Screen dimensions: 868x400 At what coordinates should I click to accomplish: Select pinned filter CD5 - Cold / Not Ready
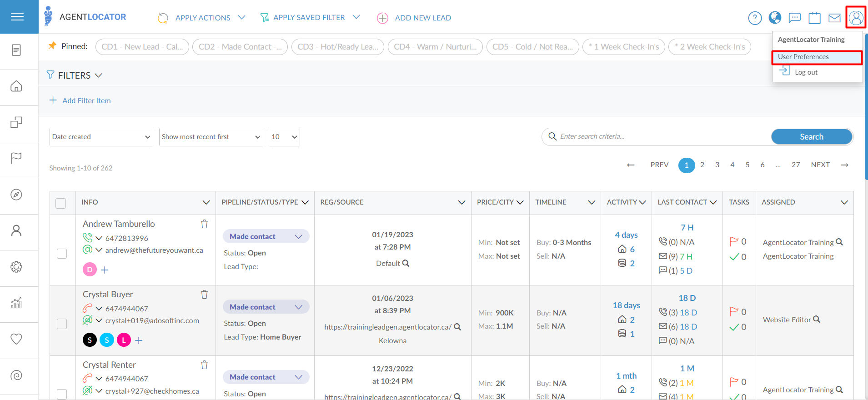[533, 47]
